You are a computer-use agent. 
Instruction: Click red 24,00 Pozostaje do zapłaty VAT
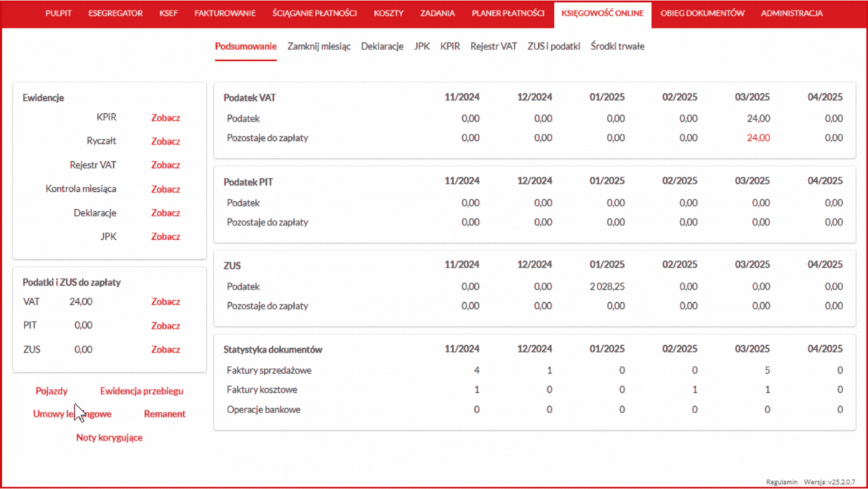(x=759, y=137)
